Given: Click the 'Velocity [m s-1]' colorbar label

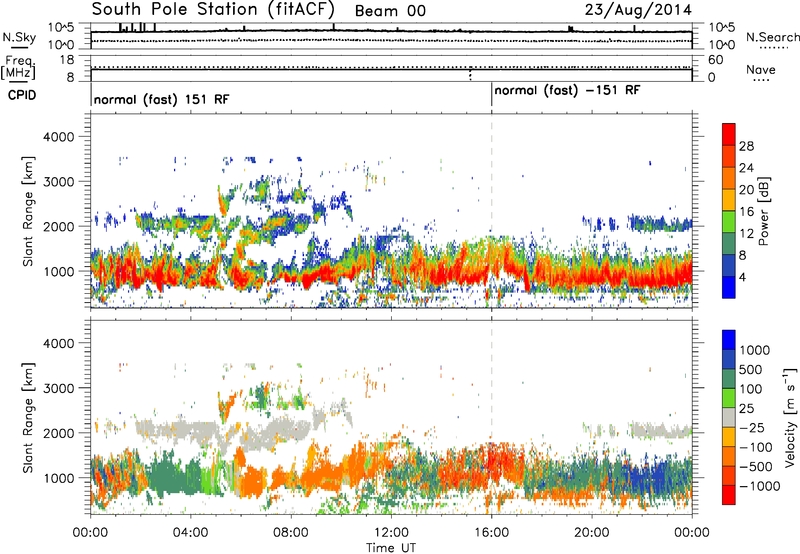Looking at the screenshot, I should (790, 417).
